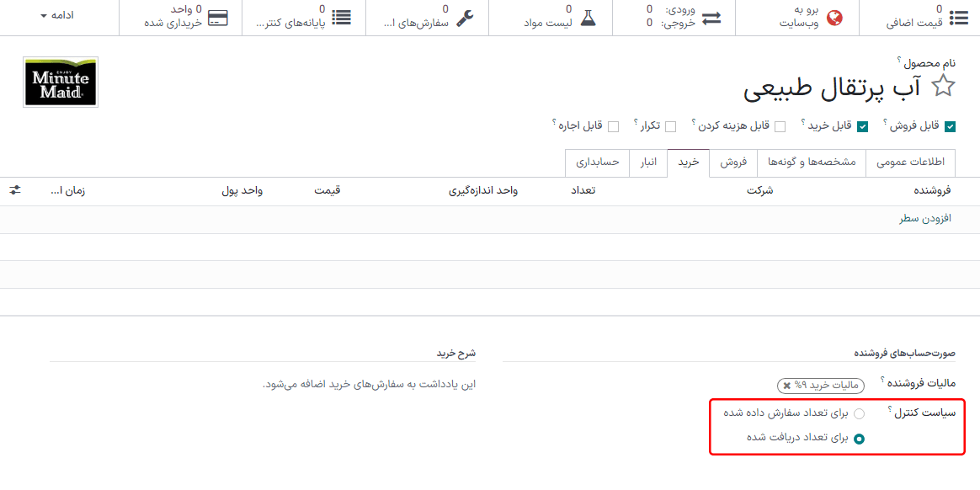Select 'برای تعداد سفارش داده شده' control policy

pos(859,413)
